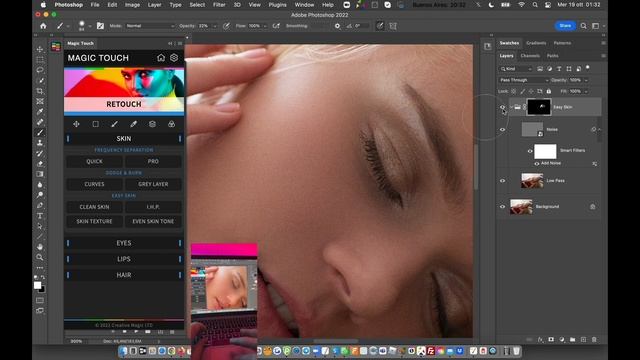Open the Image menu
640x360 pixels.
click(132, 5)
